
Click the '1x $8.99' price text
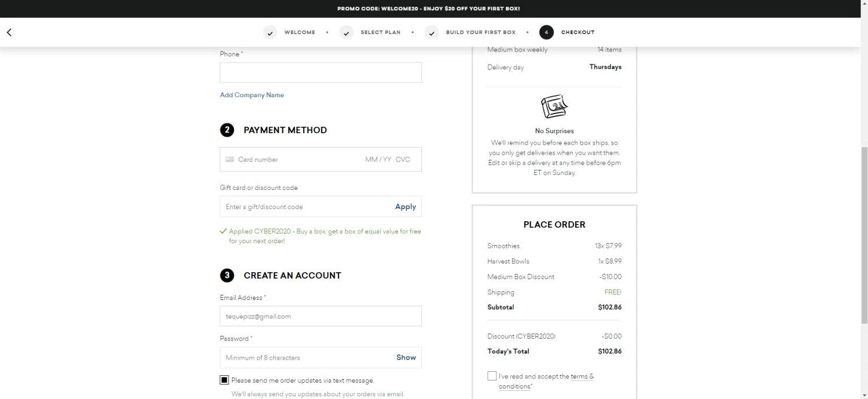tap(610, 261)
